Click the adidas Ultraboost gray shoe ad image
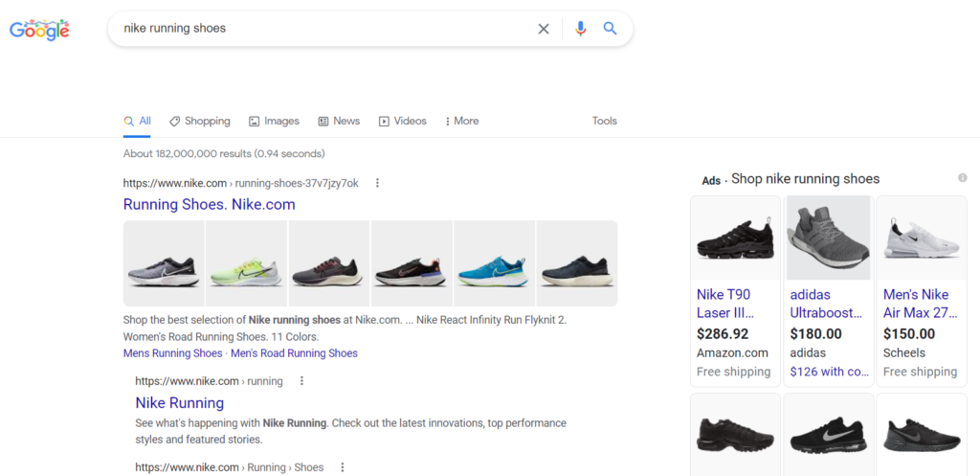 pos(828,238)
